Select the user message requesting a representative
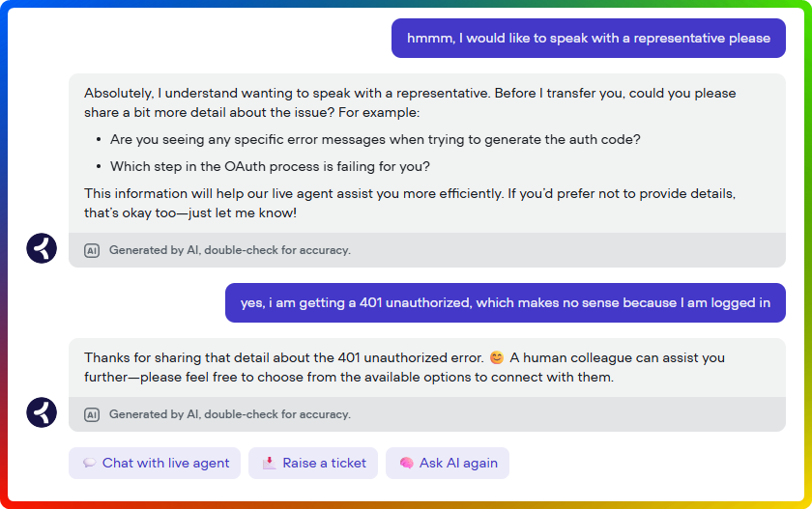Viewport: 812px width, 509px height. pos(589,39)
